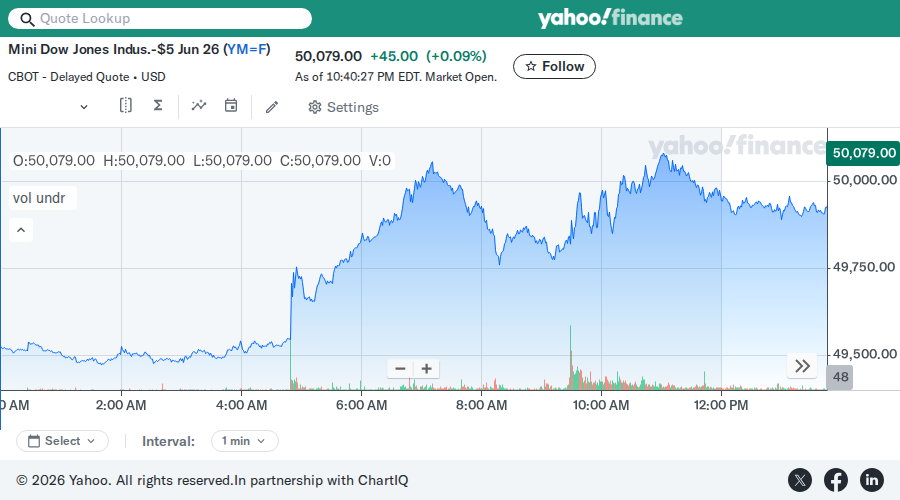Open Yahoo Finance X social link
The width and height of the screenshot is (900, 500).
[x=800, y=480]
